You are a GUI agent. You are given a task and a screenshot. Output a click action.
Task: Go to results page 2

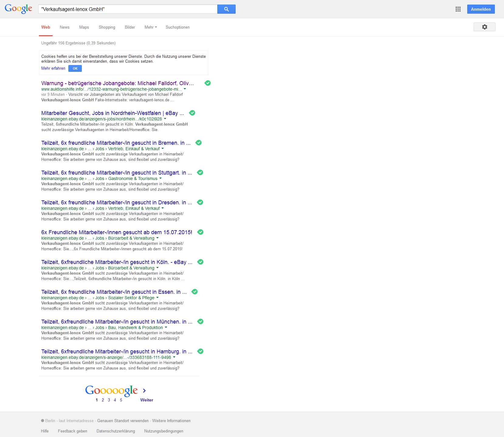[x=103, y=400]
